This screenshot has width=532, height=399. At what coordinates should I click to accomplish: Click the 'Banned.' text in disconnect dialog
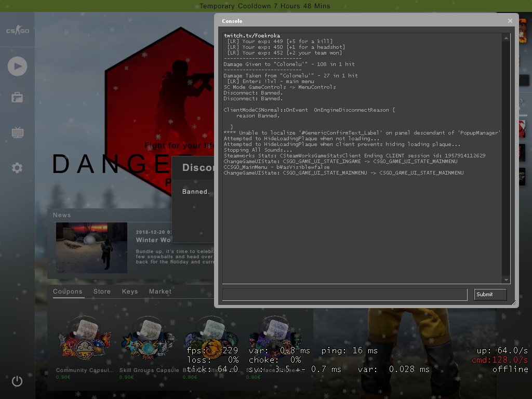196,192
